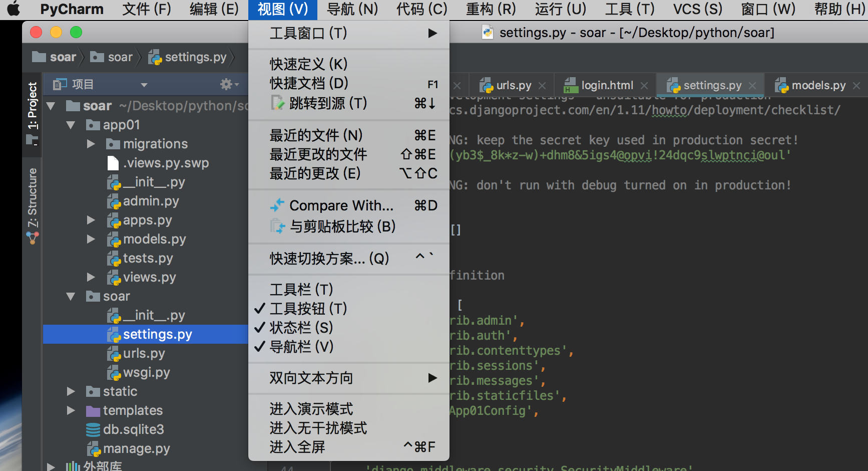Expand the templates folder arrow

71,411
